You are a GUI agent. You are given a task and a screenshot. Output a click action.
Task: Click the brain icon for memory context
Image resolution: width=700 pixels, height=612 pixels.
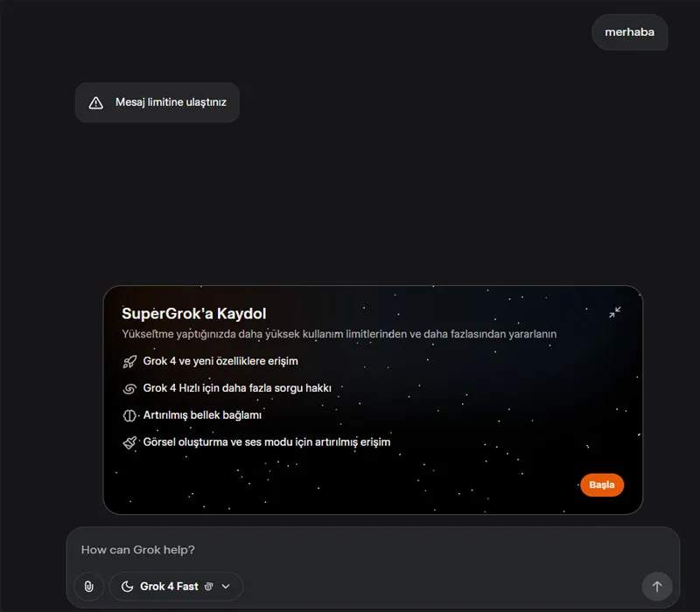click(x=129, y=416)
